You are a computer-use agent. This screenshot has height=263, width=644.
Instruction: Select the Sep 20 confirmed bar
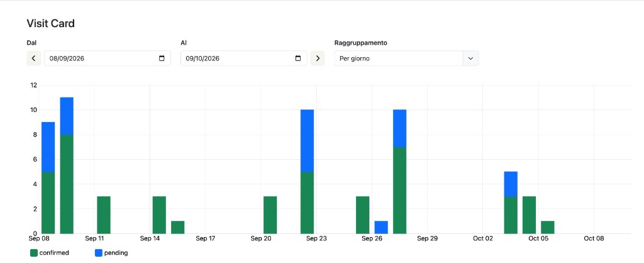270,215
